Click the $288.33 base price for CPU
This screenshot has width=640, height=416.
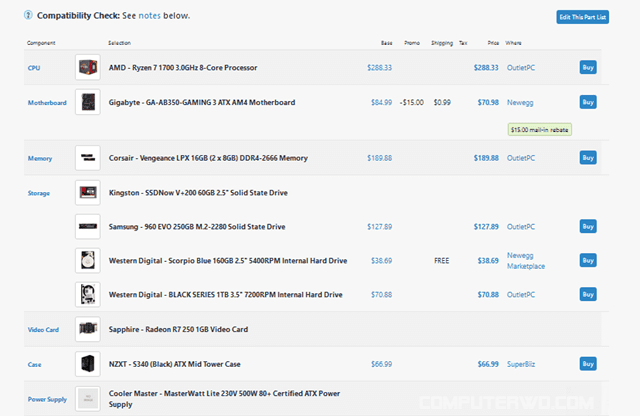point(380,68)
